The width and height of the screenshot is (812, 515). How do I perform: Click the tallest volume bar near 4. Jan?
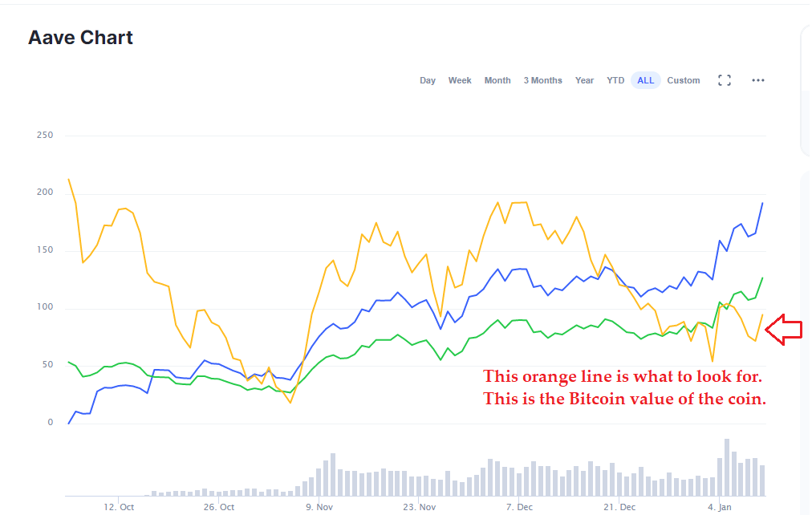[x=727, y=467]
